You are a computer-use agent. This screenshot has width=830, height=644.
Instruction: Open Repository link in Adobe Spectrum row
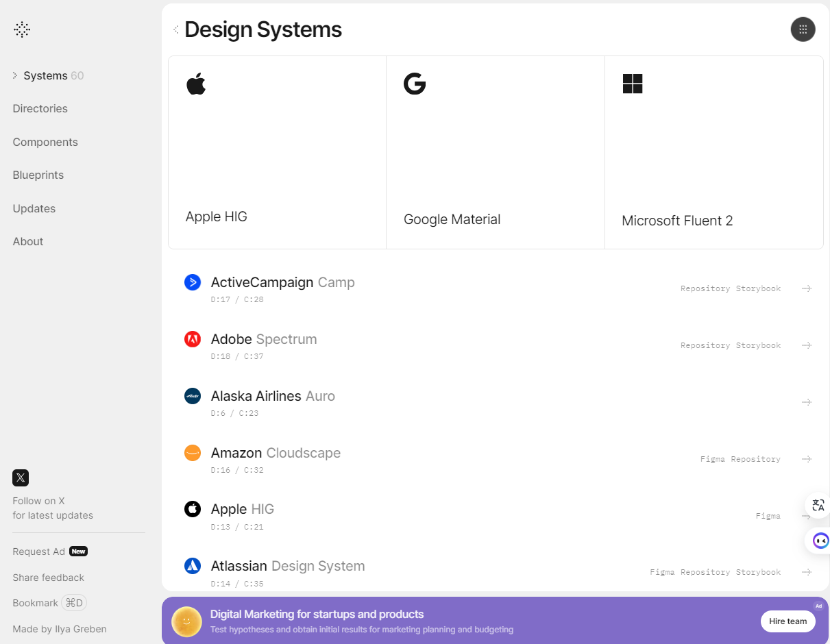[x=705, y=345]
